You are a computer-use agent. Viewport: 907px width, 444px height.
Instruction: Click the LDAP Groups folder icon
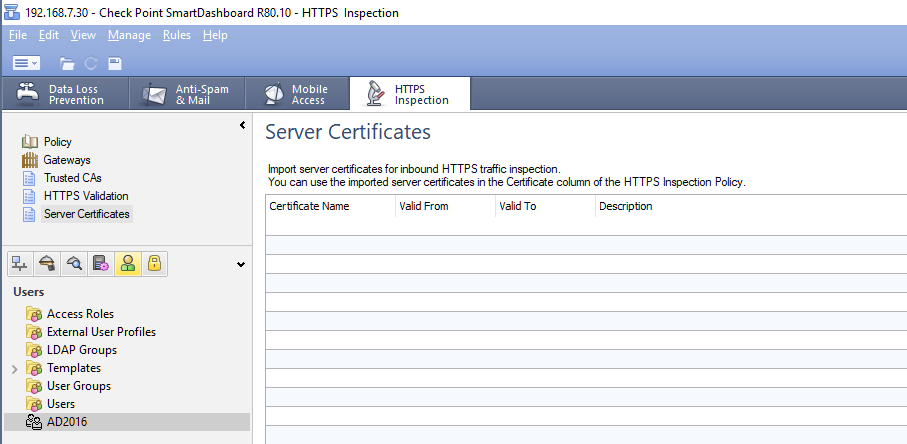[x=34, y=350]
